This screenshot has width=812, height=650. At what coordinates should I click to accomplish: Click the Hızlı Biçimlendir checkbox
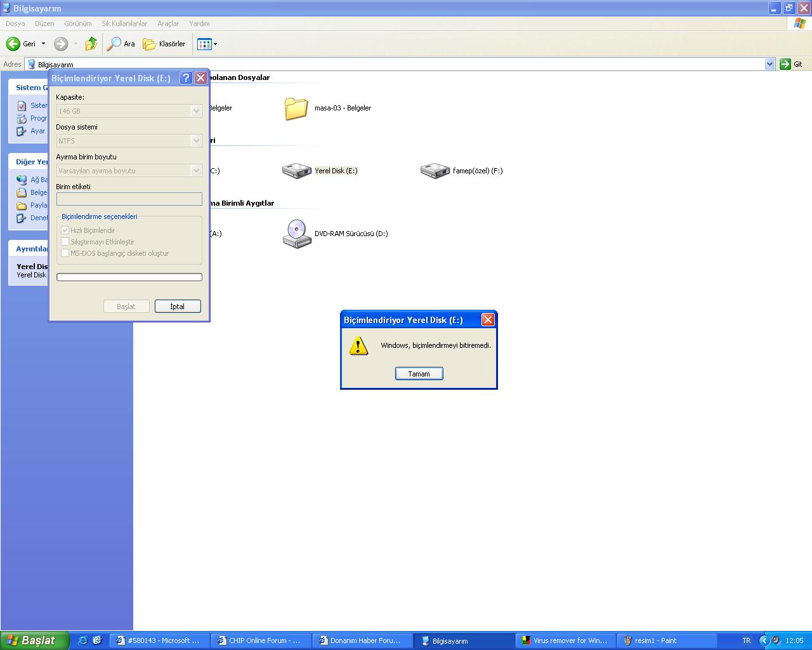point(65,230)
